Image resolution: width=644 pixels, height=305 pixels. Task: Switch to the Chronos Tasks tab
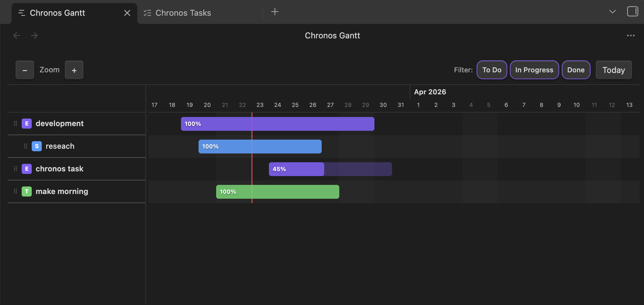click(183, 13)
